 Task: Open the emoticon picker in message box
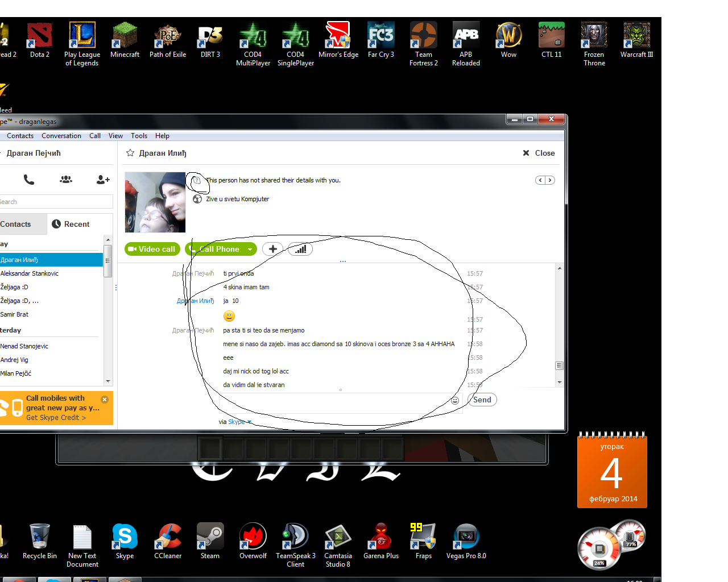[455, 401]
